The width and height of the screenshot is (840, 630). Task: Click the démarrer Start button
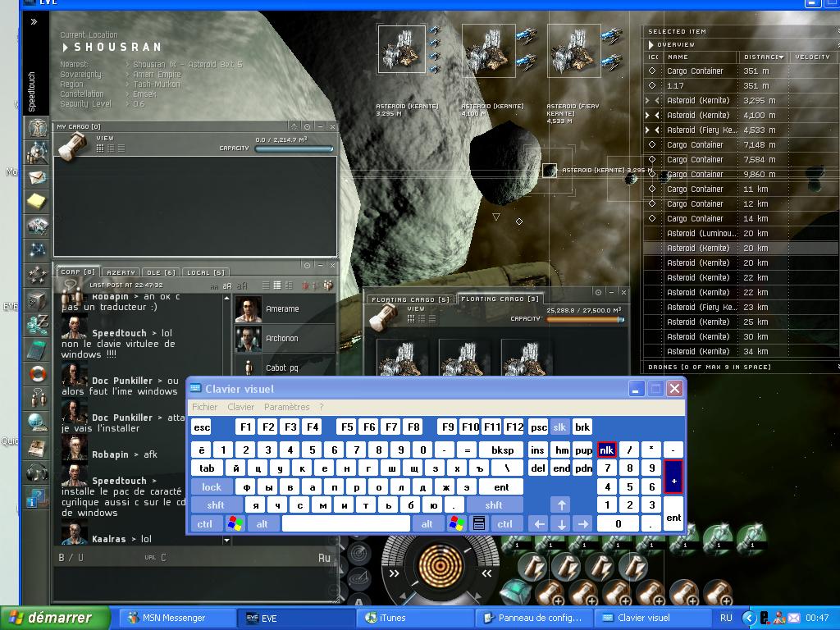click(x=56, y=618)
